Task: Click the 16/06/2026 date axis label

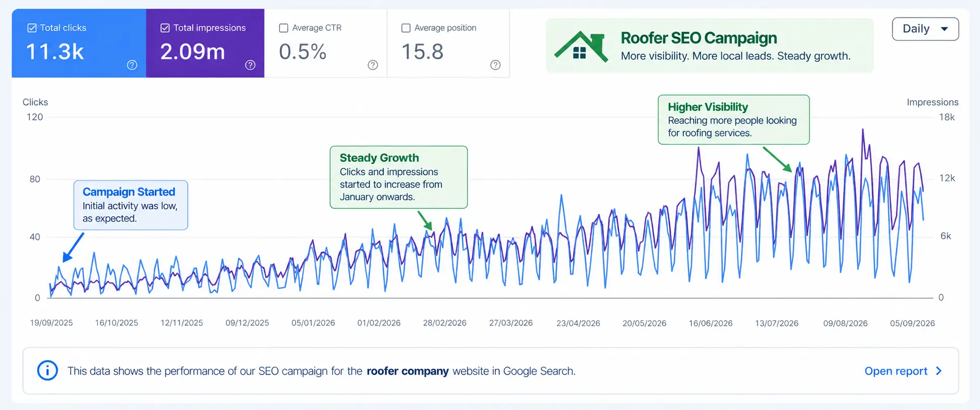Action: (711, 323)
